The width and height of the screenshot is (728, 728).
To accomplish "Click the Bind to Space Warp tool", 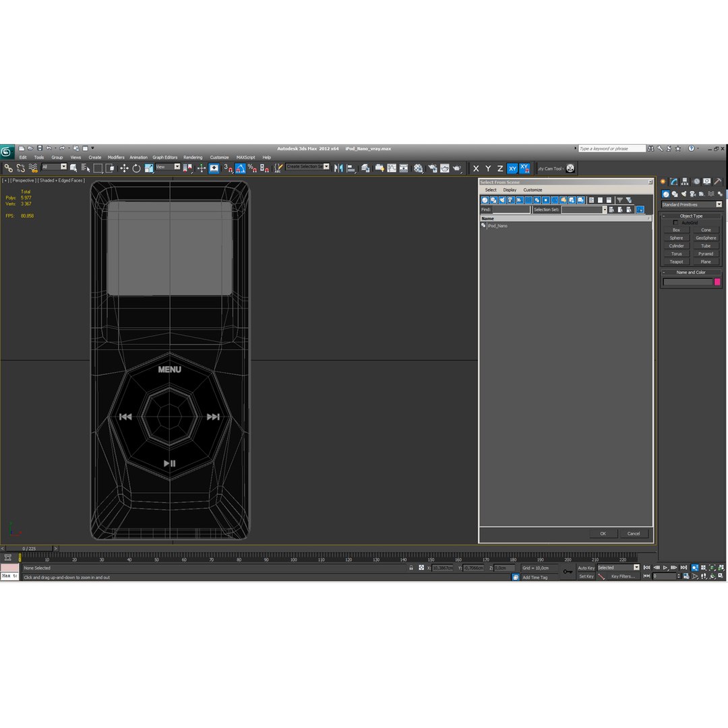I will 32,168.
